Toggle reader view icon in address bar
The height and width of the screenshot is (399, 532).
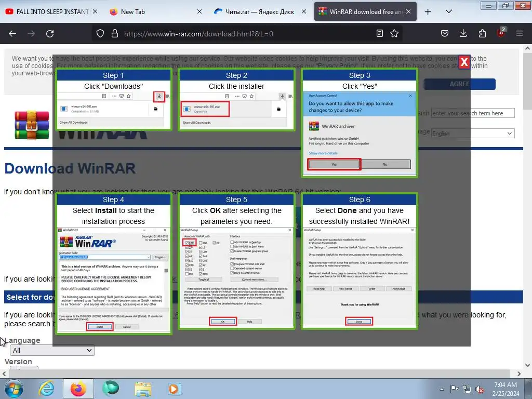380,33
